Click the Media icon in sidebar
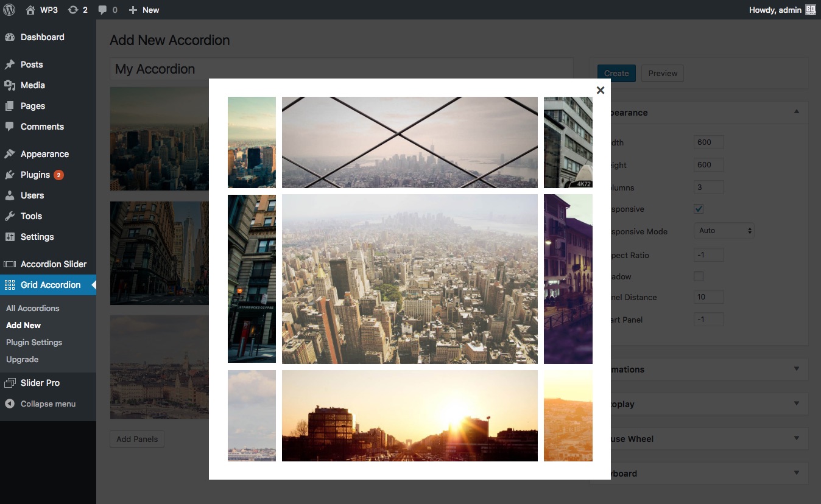 point(9,85)
